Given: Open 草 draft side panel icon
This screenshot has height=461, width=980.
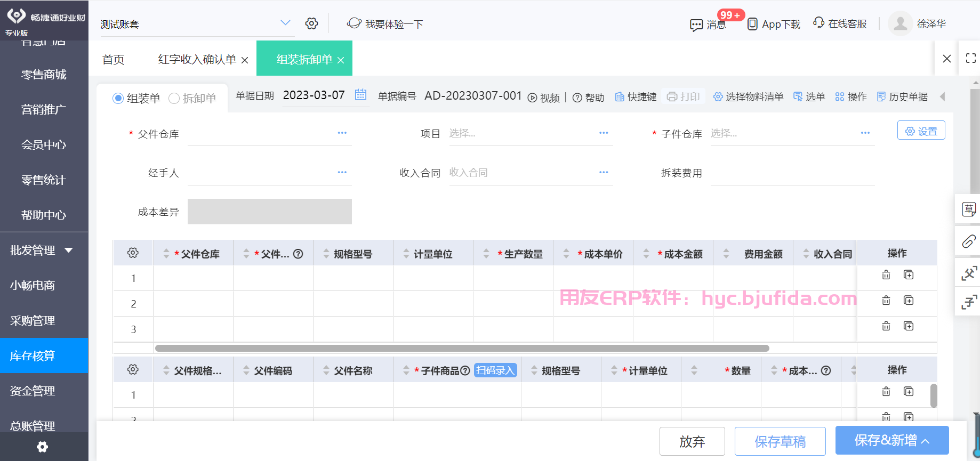Looking at the screenshot, I should point(969,209).
